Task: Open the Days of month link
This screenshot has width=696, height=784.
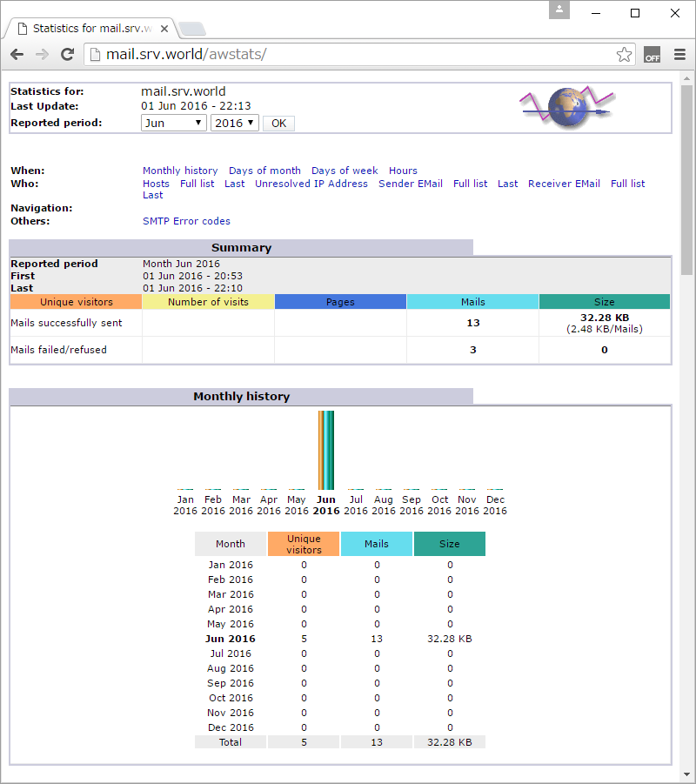Action: (264, 171)
